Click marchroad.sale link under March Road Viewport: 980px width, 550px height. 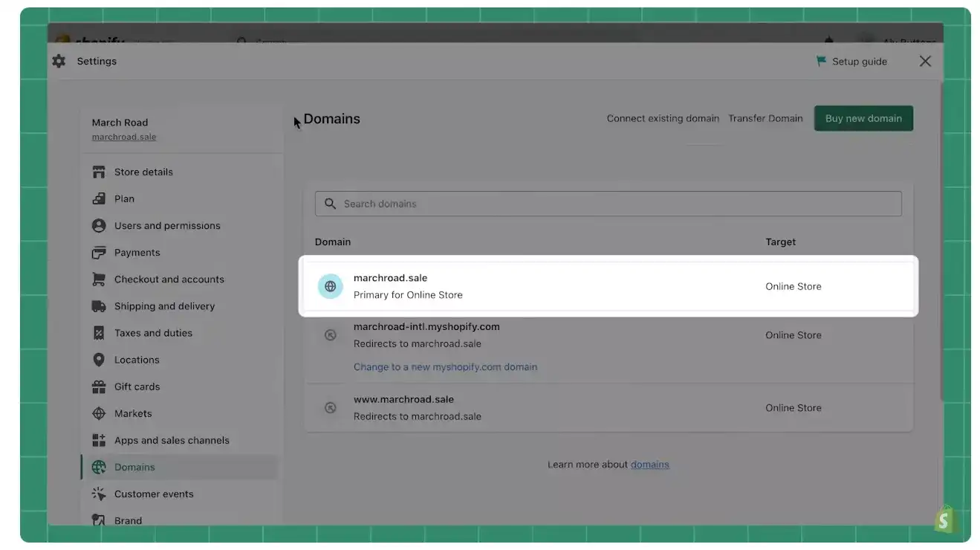(124, 137)
